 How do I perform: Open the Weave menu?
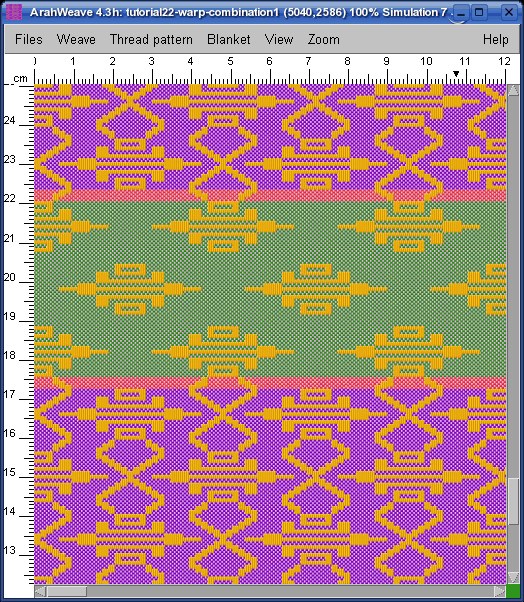point(76,39)
